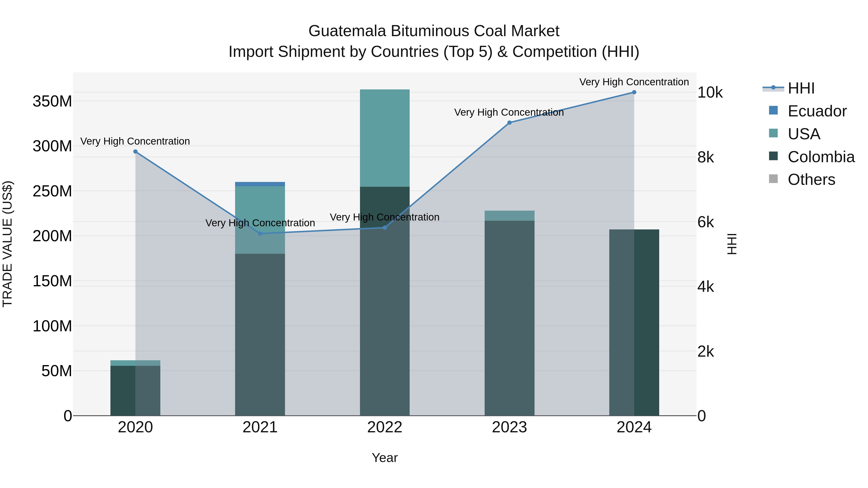Click the Colombia dark green swatch
The height and width of the screenshot is (488, 868).
point(773,156)
